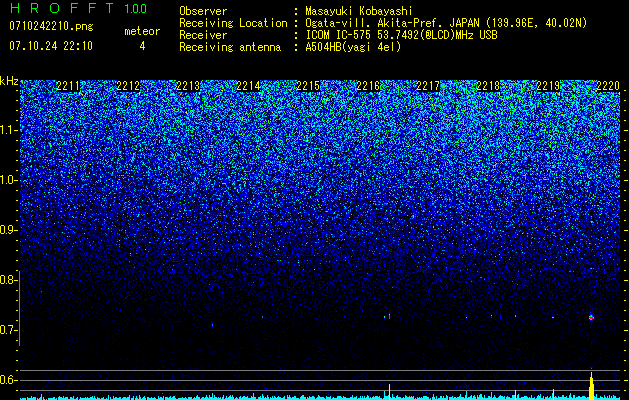The image size is (629, 400).
Task: Click the 0.8 kHz axis label
Action: 7,280
